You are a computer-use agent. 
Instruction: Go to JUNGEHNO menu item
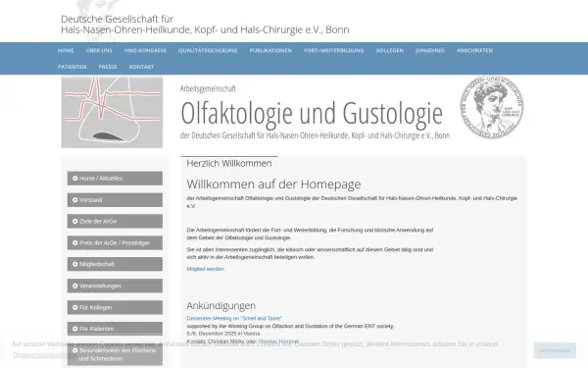coord(430,50)
